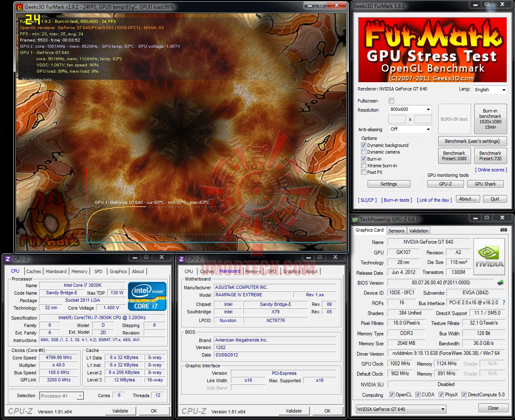Open CPU tab in right CPU-Z window

click(x=189, y=271)
